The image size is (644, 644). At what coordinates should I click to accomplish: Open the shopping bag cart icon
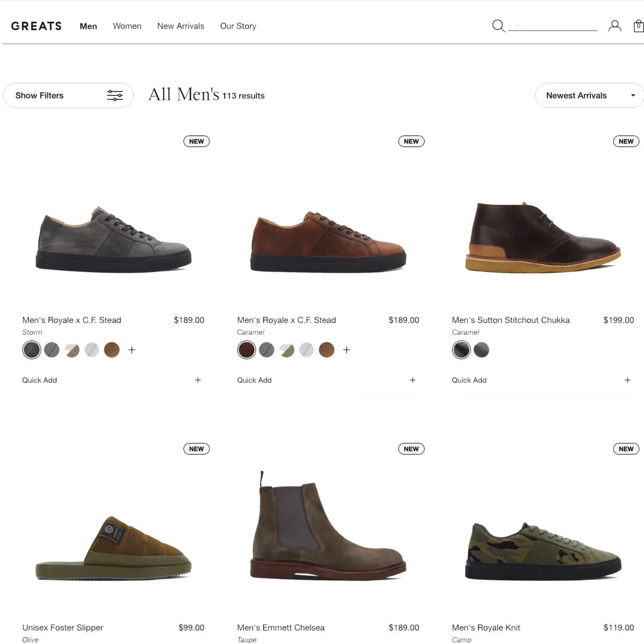[638, 26]
